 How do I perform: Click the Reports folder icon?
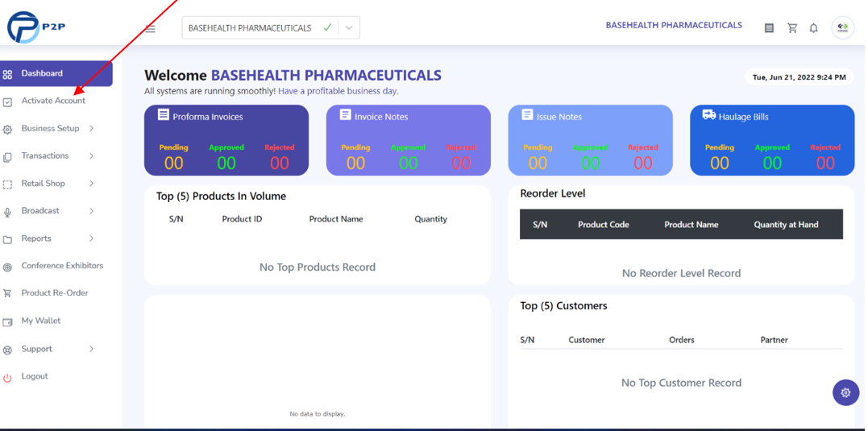[x=7, y=240]
